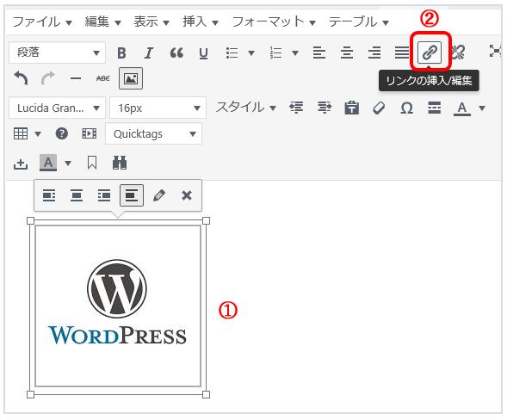Expand bulleted list style options arrow
This screenshot has width=507, height=420.
pos(251,52)
